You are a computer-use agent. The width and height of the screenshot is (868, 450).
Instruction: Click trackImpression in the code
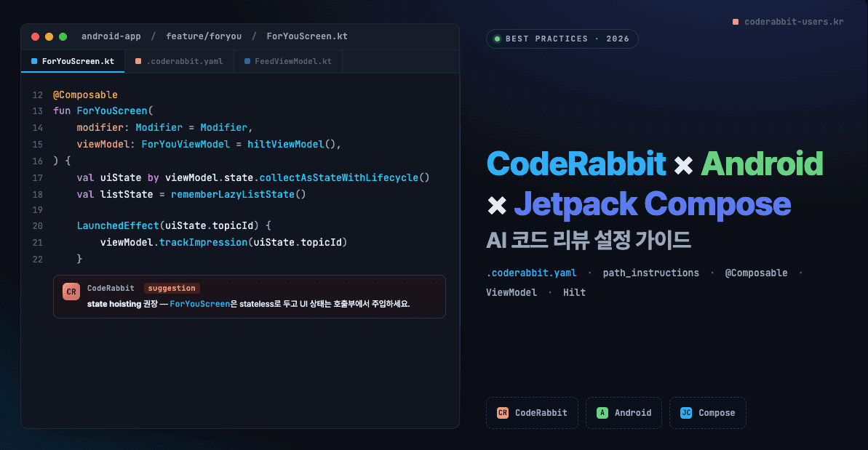tap(203, 243)
